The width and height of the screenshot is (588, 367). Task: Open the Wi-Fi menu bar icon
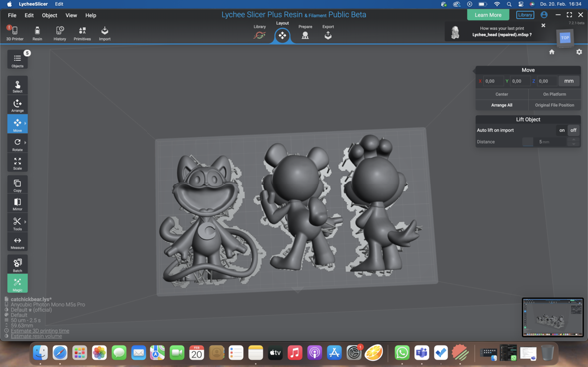point(497,4)
